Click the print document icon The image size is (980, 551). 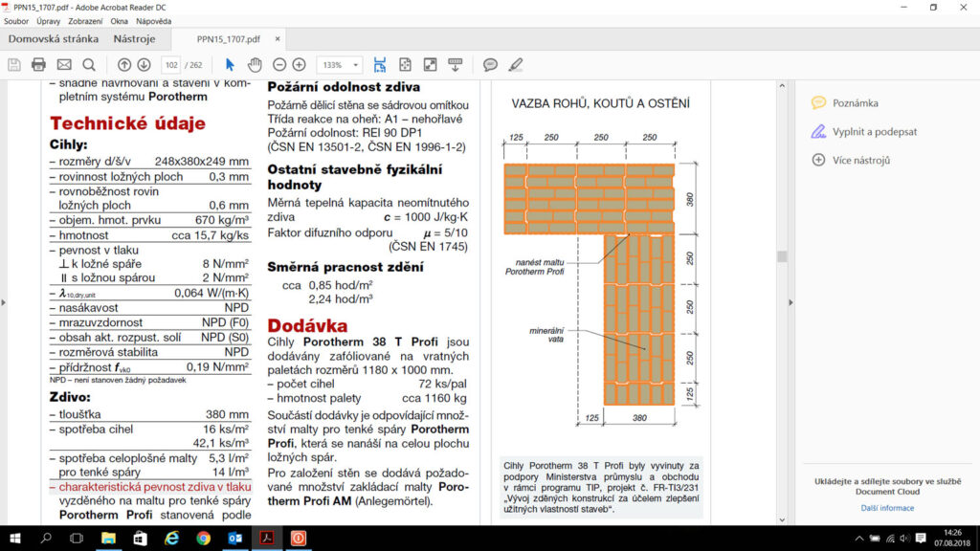click(38, 64)
